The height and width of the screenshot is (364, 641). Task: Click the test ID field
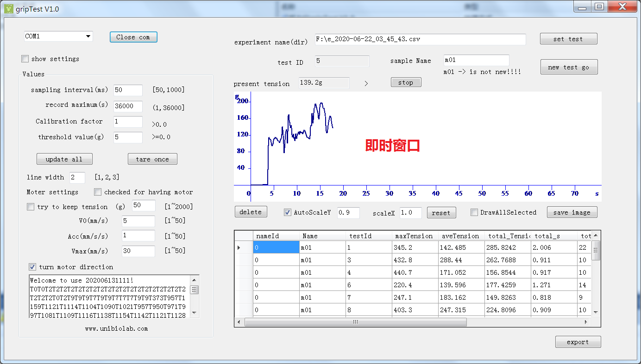(342, 61)
